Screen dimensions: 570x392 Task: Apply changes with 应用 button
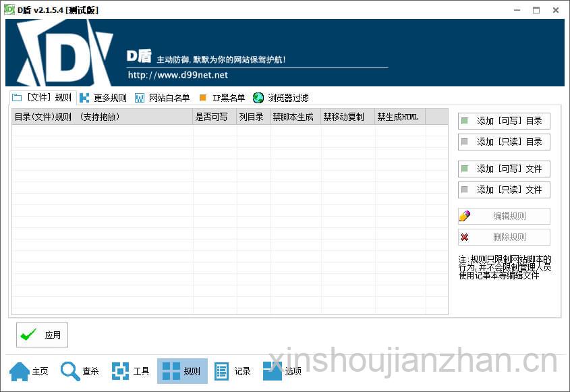coord(42,335)
